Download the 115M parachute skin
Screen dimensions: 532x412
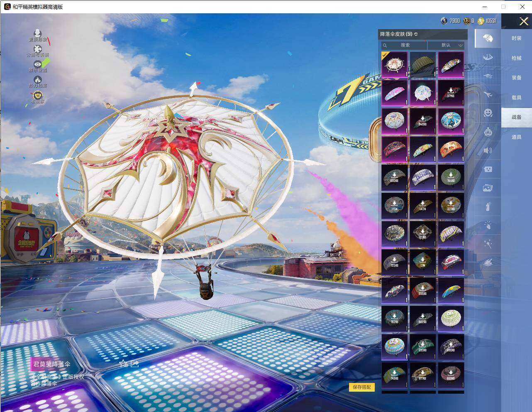point(395,206)
